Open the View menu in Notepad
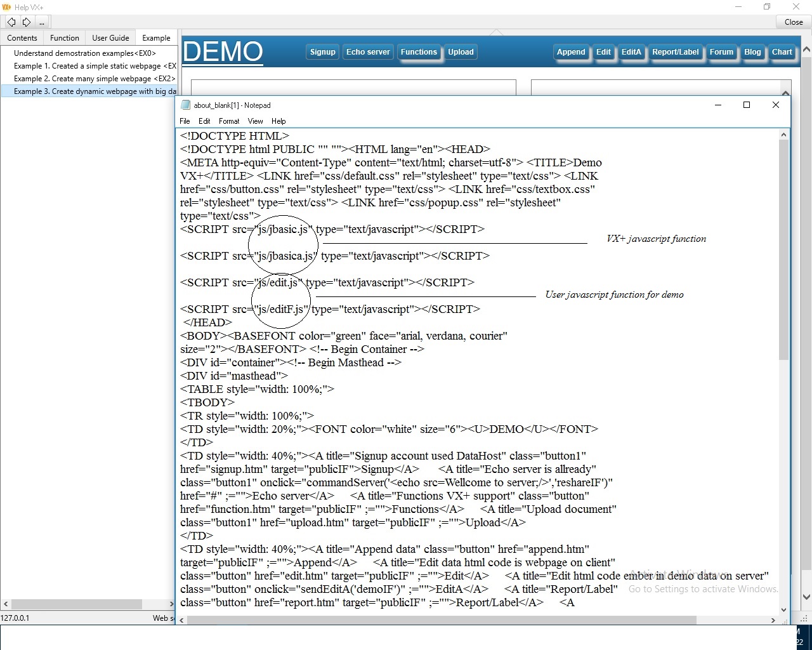 [255, 121]
